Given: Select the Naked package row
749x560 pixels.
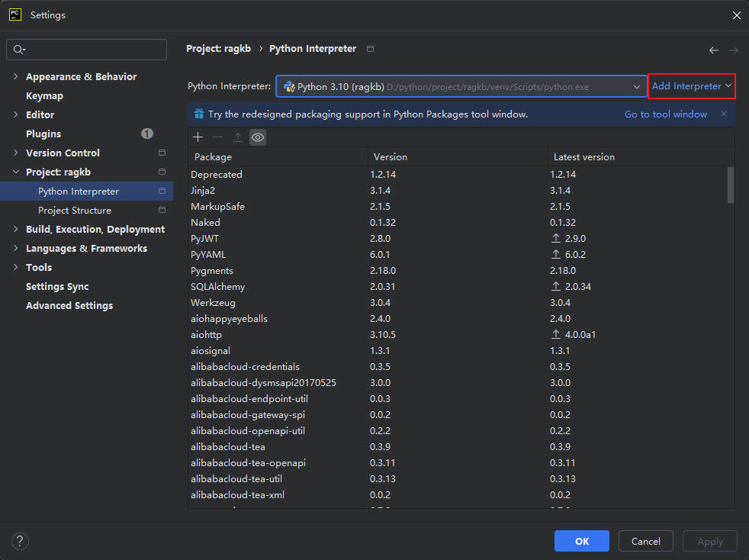Looking at the screenshot, I should [x=458, y=222].
